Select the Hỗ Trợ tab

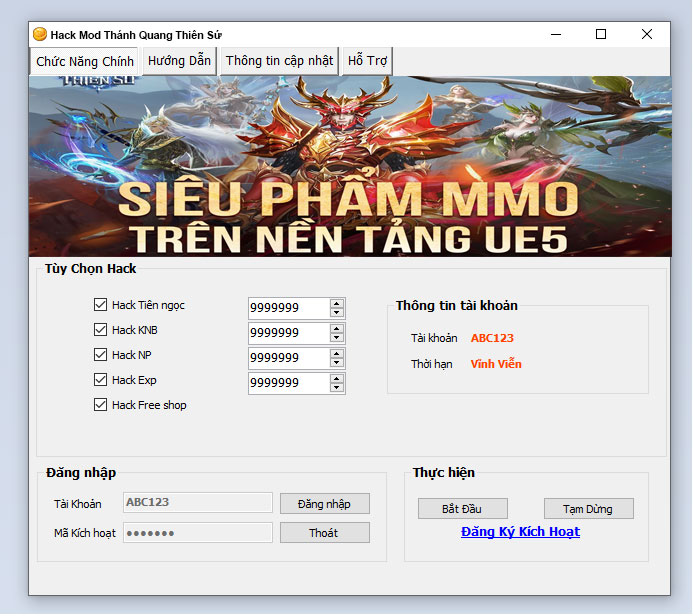click(x=367, y=61)
